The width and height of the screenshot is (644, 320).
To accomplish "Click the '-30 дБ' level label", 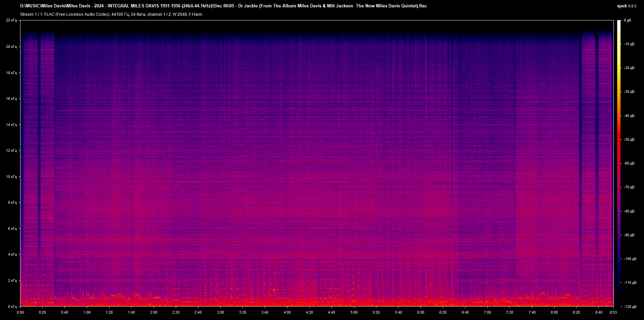I will (x=629, y=91).
